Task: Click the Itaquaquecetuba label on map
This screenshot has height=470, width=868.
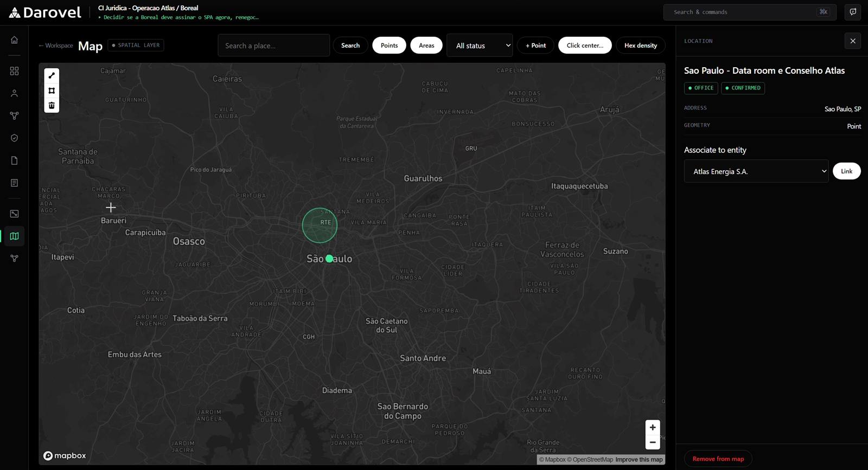Action: tap(579, 186)
